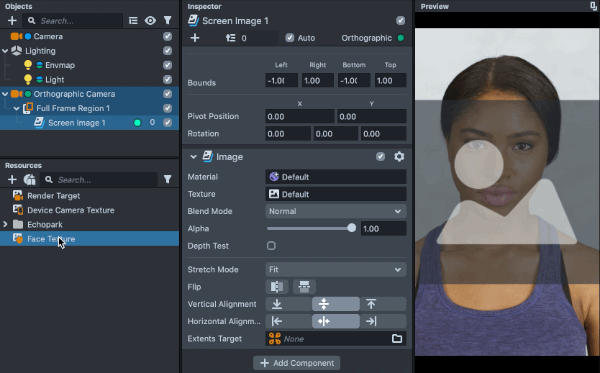This screenshot has width=600, height=373.
Task: Click the Texture Default field
Action: point(336,194)
